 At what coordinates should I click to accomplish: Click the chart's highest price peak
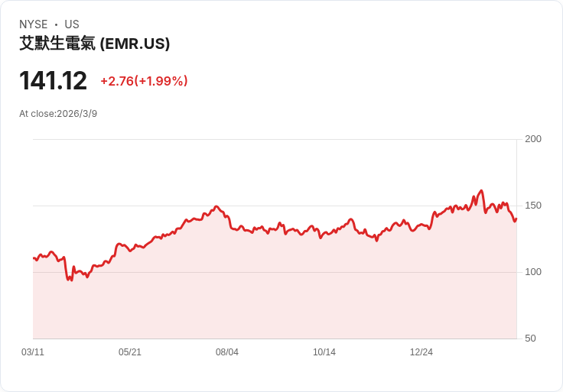coord(481,191)
